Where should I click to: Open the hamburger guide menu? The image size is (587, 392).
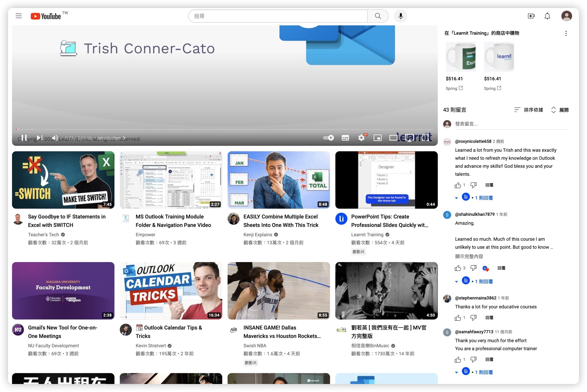[19, 16]
